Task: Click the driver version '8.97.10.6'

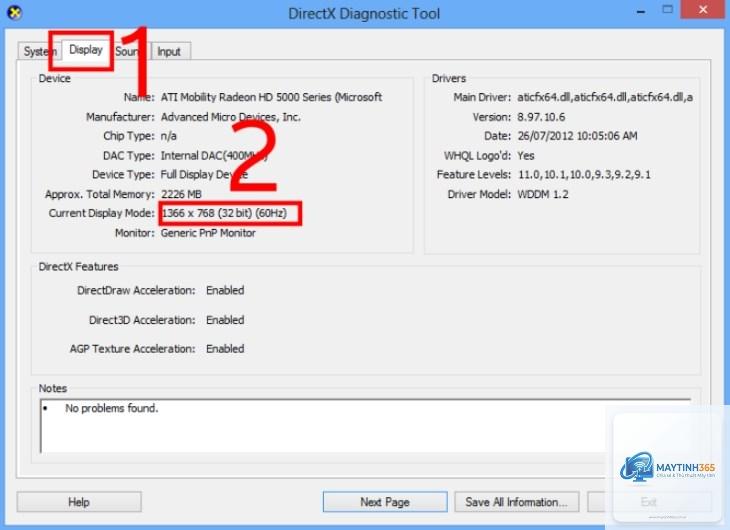Action: [541, 117]
